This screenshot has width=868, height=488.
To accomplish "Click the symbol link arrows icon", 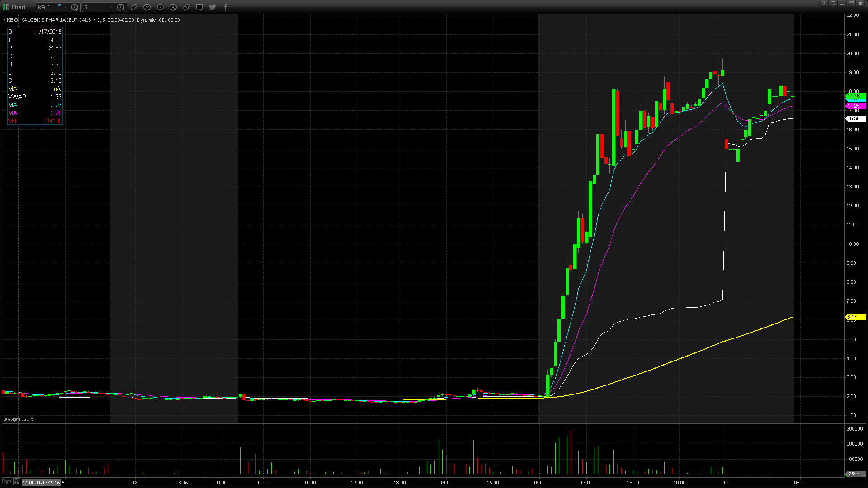I will click(186, 7).
